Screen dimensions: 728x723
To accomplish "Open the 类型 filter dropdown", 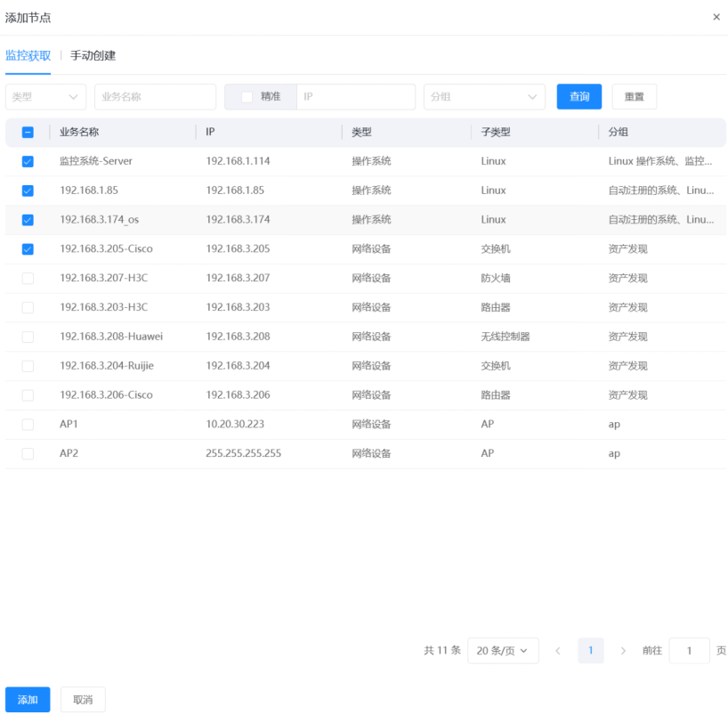I will click(45, 97).
